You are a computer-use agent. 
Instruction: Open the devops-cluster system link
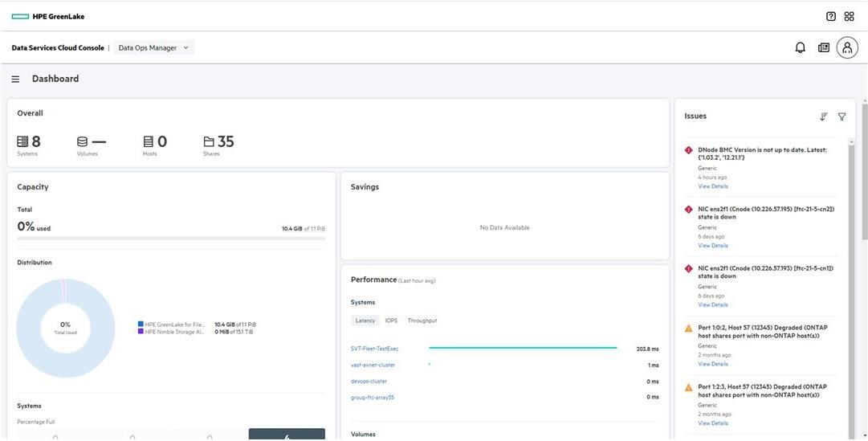click(369, 382)
